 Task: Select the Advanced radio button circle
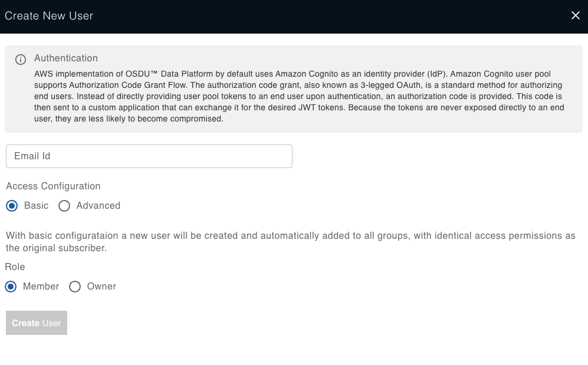64,206
